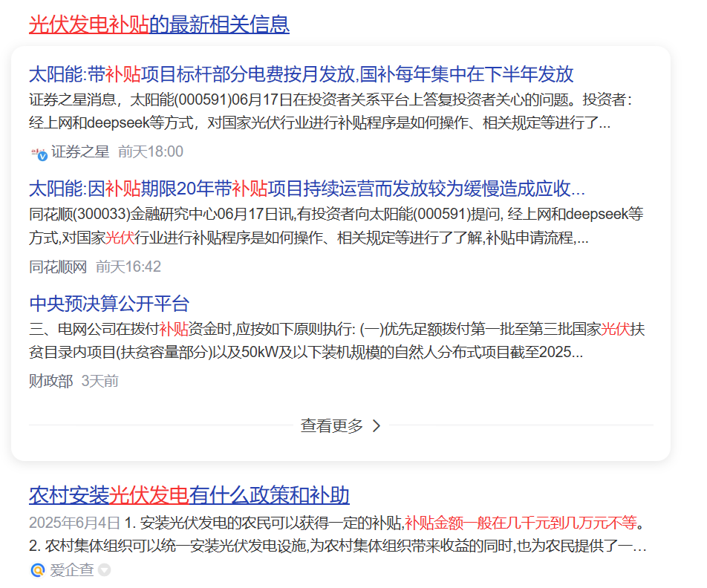Screen dimensions: 707x588
Task: Click the 证券之星 source logo icon
Action: [39, 154]
